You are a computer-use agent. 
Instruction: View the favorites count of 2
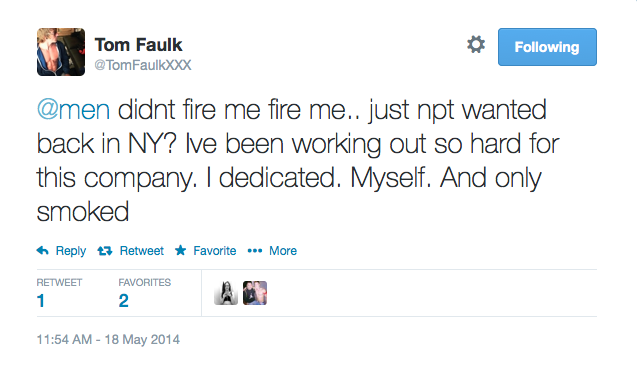(x=124, y=301)
